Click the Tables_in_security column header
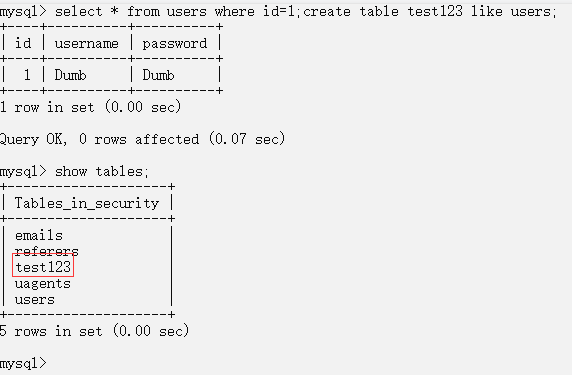 pos(87,203)
